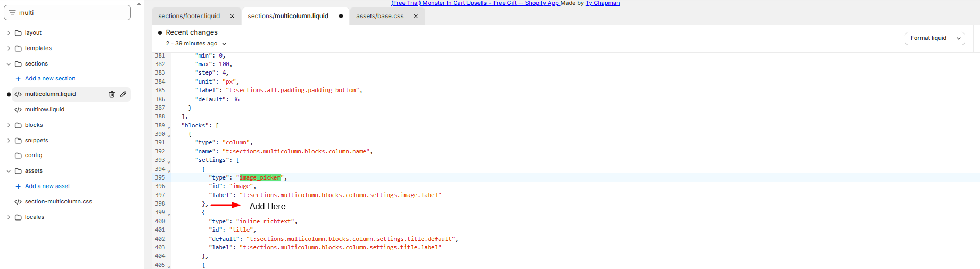This screenshot has width=980, height=269.
Task: Click the sections folder icon
Action: pos(18,64)
